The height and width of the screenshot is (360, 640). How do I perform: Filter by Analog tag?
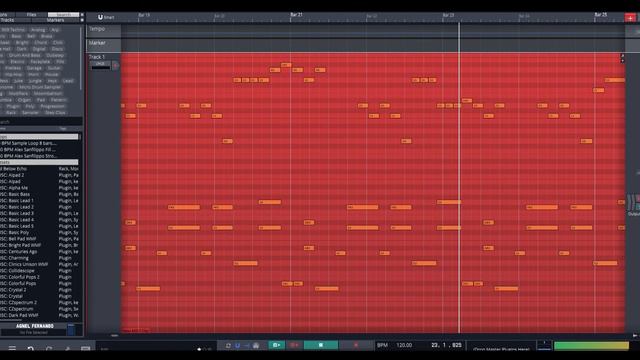tap(38, 30)
